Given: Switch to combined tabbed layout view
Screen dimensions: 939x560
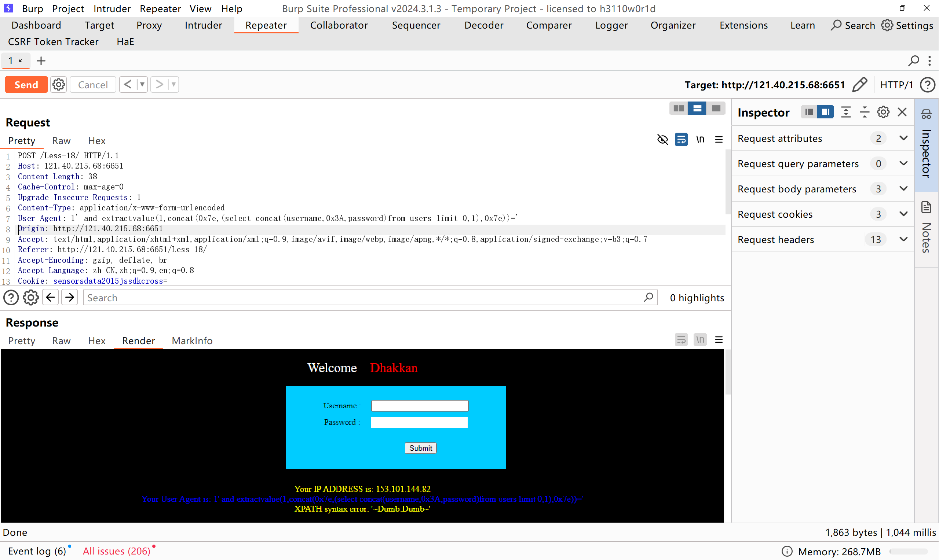Looking at the screenshot, I should pos(716,108).
